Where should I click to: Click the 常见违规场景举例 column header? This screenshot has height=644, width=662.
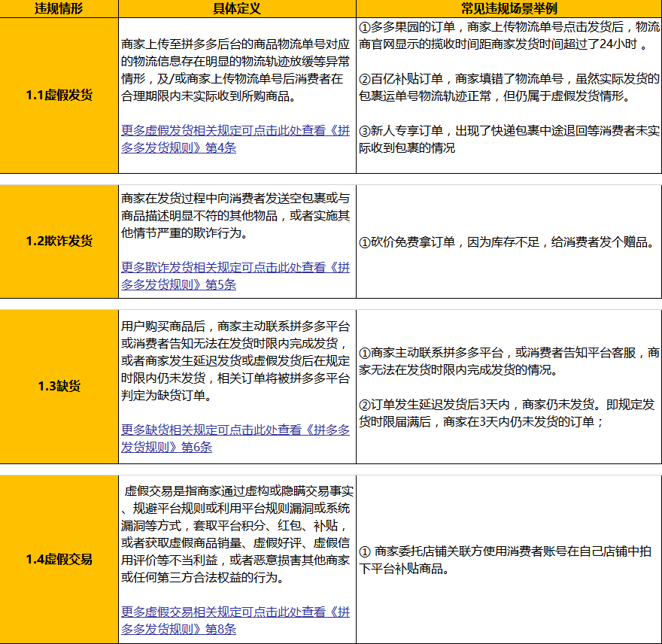tap(509, 8)
